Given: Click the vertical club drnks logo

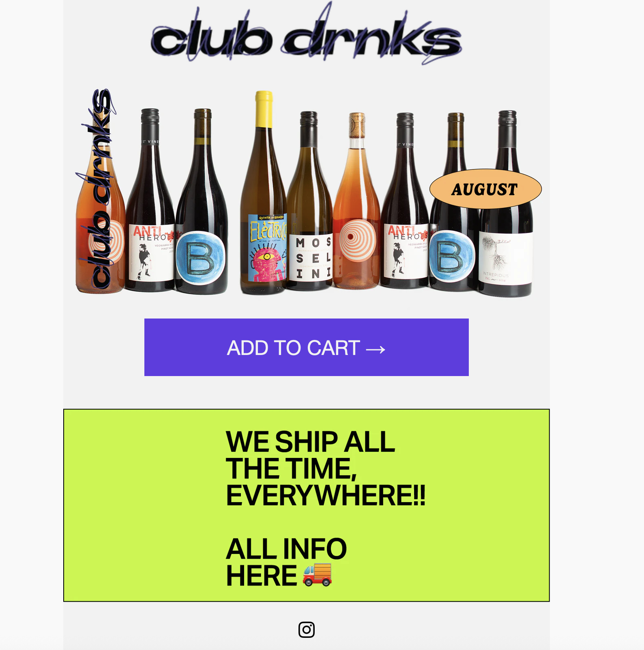Looking at the screenshot, I should pos(97,189).
